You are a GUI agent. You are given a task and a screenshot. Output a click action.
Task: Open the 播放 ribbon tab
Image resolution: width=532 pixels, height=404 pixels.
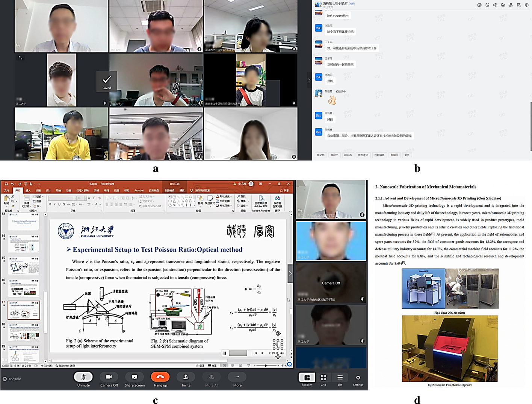coord(182,190)
